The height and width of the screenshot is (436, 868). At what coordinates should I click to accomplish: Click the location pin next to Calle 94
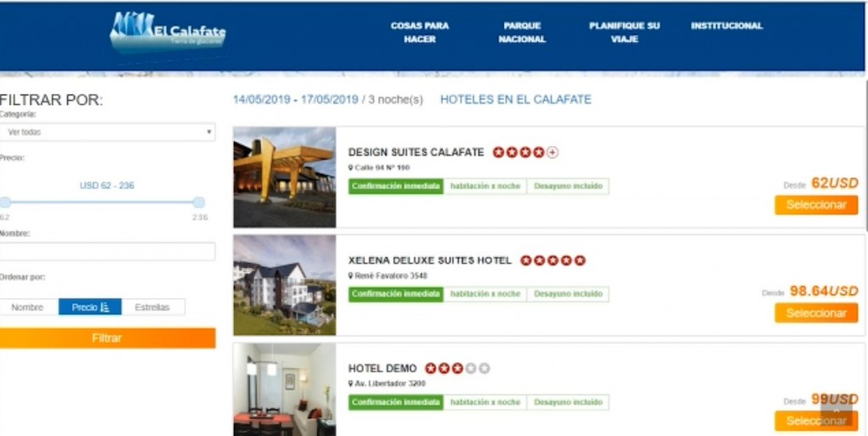coord(350,168)
